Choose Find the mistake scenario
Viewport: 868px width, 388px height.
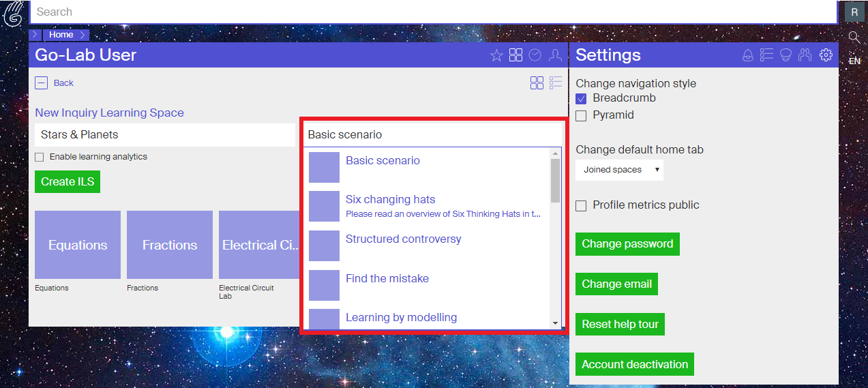tap(387, 278)
